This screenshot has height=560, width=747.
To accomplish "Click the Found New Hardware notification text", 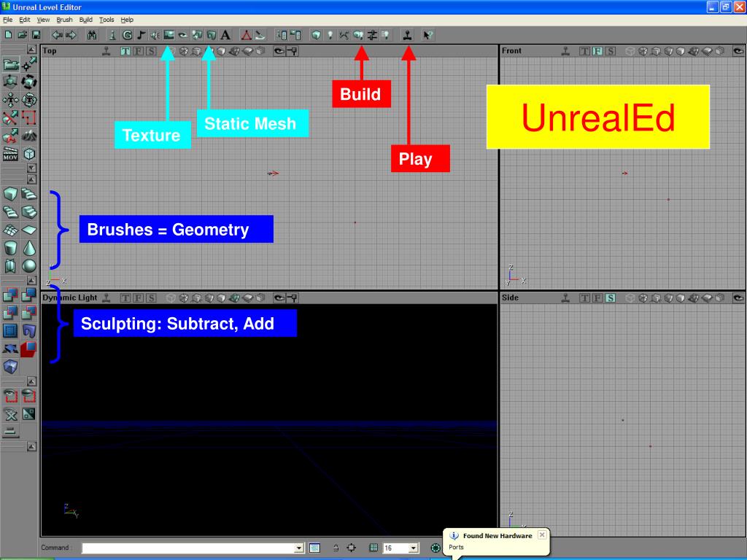I will pyautogui.click(x=498, y=536).
